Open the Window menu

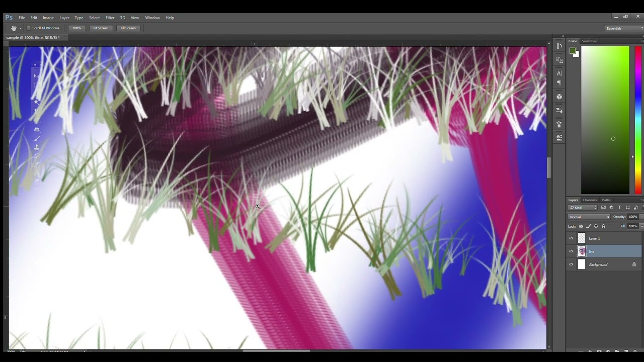point(152,18)
